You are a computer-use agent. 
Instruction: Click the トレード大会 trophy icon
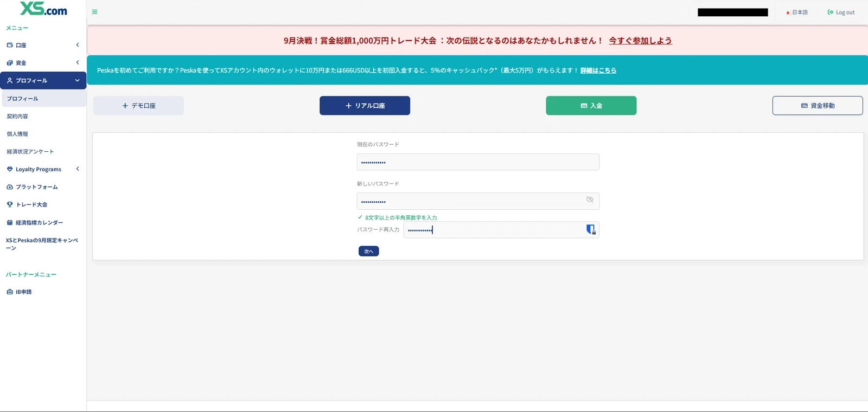coord(10,204)
